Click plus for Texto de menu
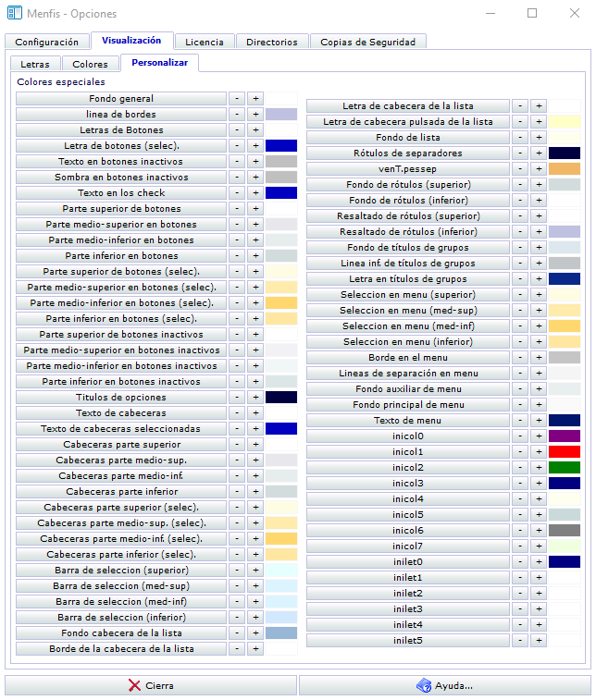This screenshot has width=596, height=700. coord(539,421)
